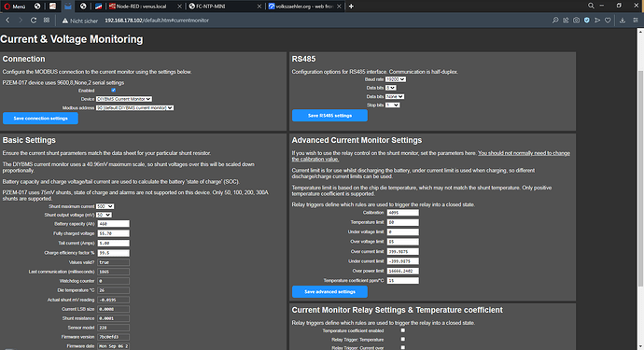Open the Speed Dial start page
Image resolution: width=644 pixels, height=350 pixels.
(x=47, y=21)
